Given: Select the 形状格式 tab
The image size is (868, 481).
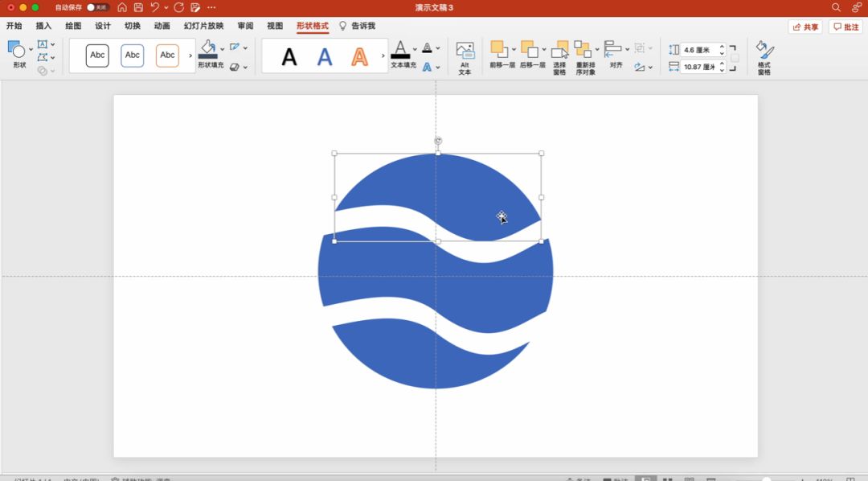Looking at the screenshot, I should 312,26.
